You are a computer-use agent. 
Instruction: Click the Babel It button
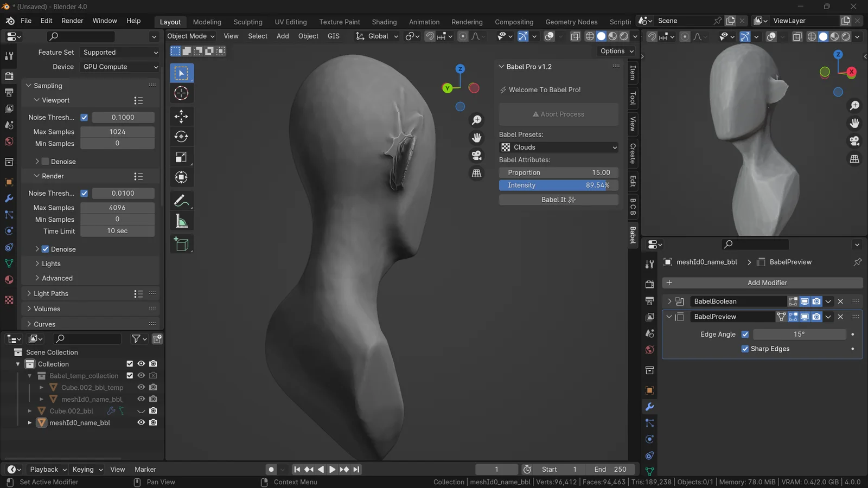click(x=558, y=200)
